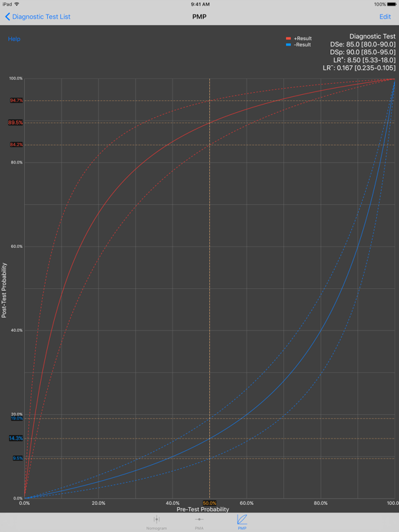This screenshot has height=532, width=399.
Task: Click the Wi-Fi icon in status bar
Action: [17, 4]
